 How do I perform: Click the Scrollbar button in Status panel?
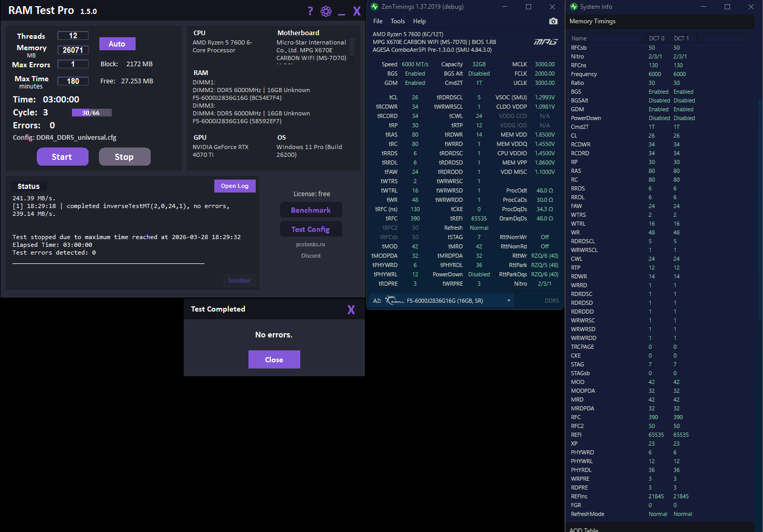[239, 280]
